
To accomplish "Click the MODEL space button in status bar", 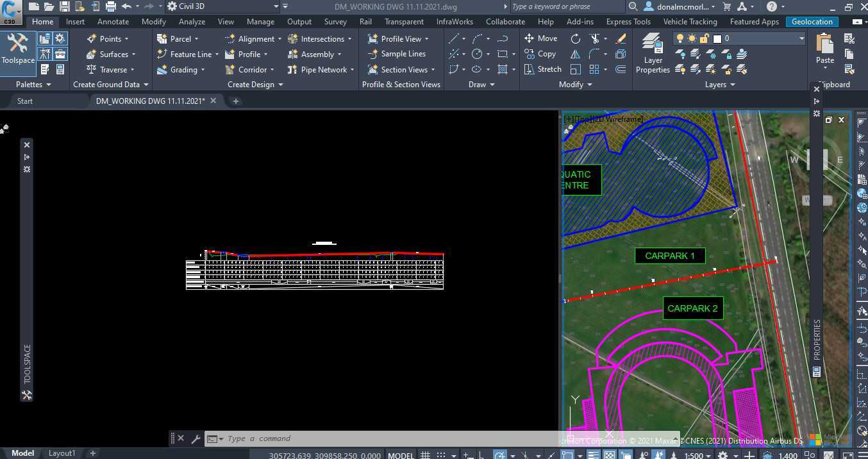I will pos(401,455).
